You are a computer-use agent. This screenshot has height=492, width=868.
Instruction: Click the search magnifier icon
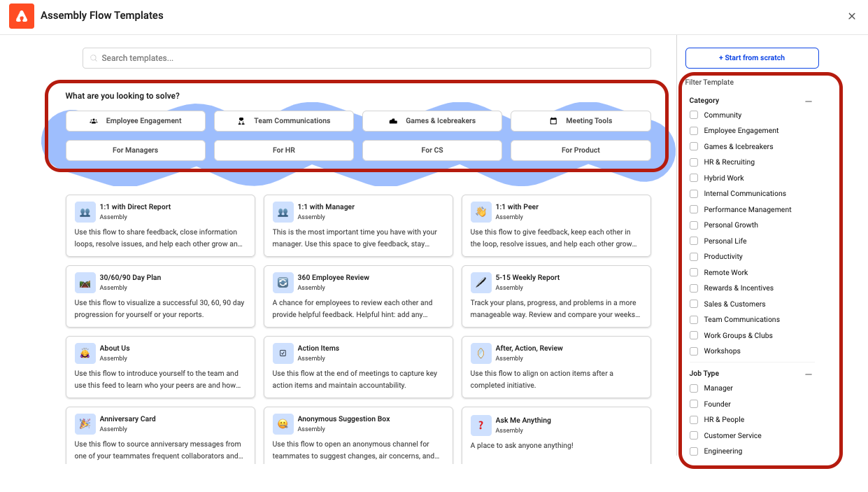point(93,58)
